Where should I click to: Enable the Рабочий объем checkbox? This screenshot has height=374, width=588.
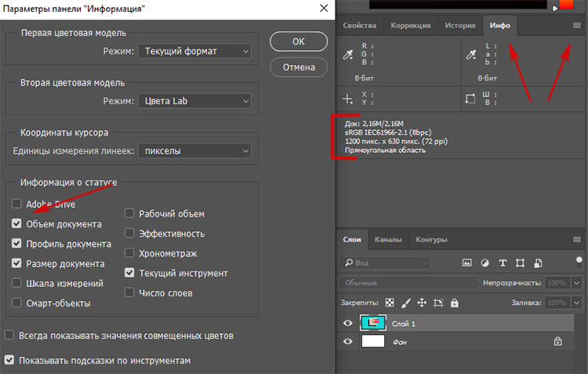point(129,213)
